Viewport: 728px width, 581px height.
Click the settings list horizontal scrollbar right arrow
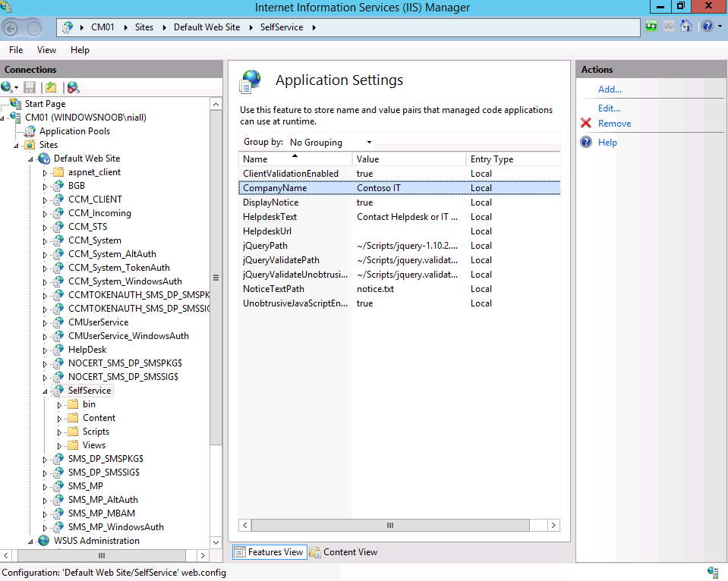click(553, 526)
